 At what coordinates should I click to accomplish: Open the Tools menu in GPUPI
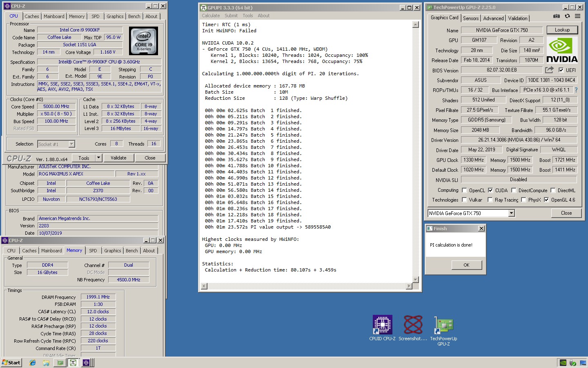click(248, 16)
